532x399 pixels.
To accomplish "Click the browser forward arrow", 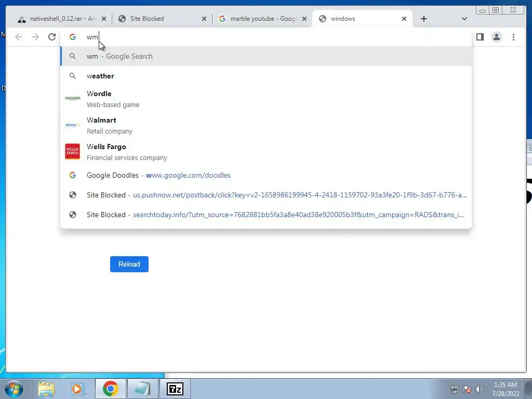I will click(x=35, y=37).
